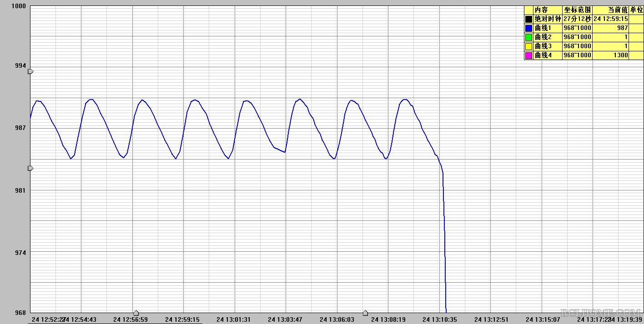
Task: Select the 曲线2 legend entry
Action: click(548, 37)
